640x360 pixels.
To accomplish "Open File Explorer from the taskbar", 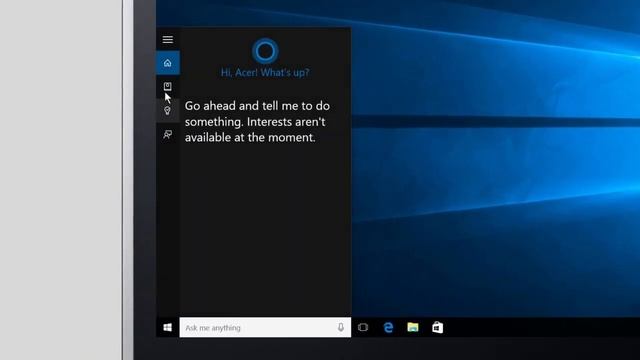I will point(413,327).
